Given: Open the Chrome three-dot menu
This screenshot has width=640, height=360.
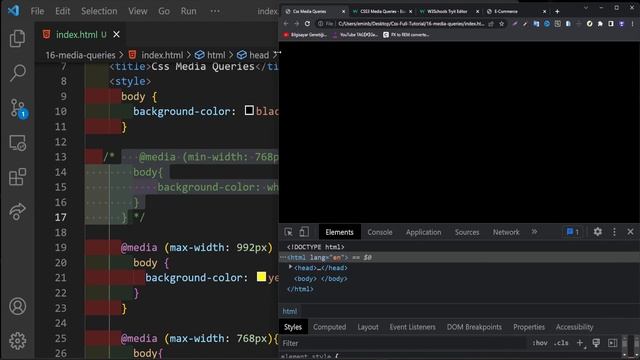Looking at the screenshot, I should coord(633,24).
